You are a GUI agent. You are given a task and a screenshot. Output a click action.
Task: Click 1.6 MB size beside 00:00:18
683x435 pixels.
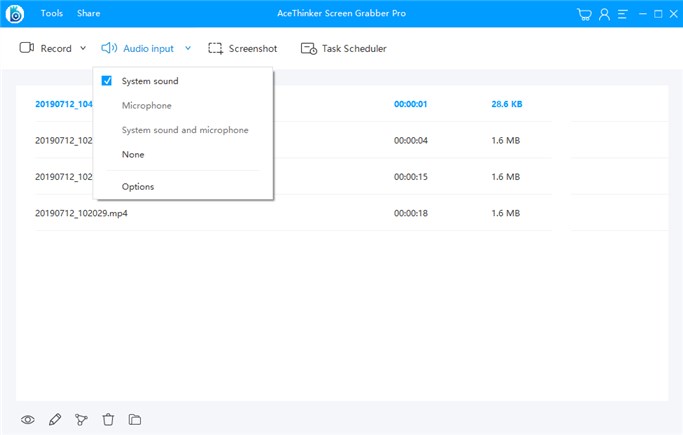[x=506, y=213]
